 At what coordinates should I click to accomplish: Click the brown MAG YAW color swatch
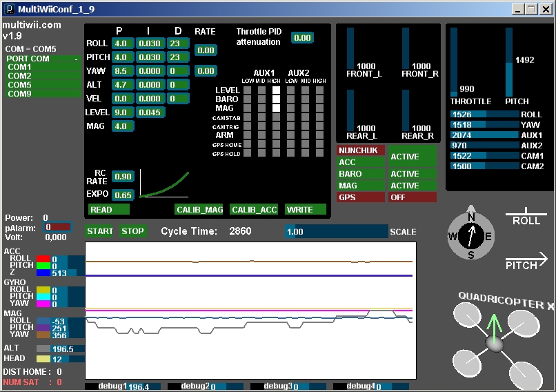click(43, 335)
